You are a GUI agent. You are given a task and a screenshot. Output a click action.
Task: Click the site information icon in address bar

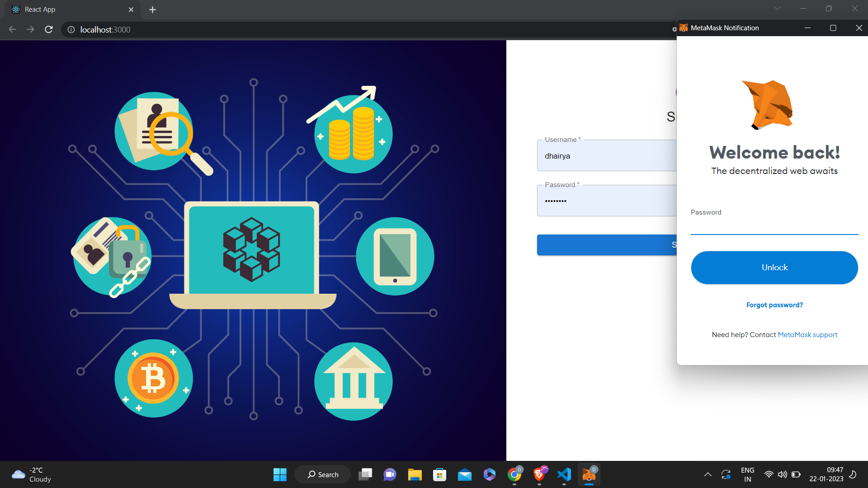(71, 29)
